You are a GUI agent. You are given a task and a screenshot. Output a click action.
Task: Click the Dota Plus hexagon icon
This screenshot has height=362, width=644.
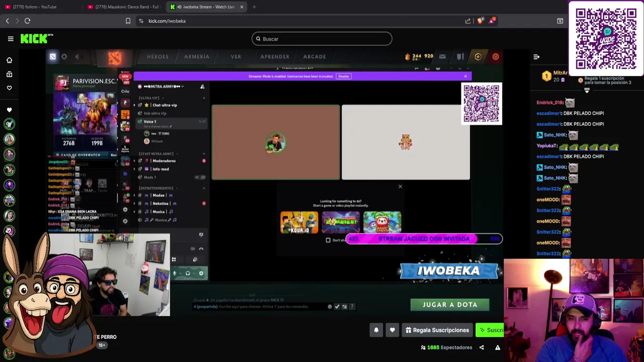point(478,57)
